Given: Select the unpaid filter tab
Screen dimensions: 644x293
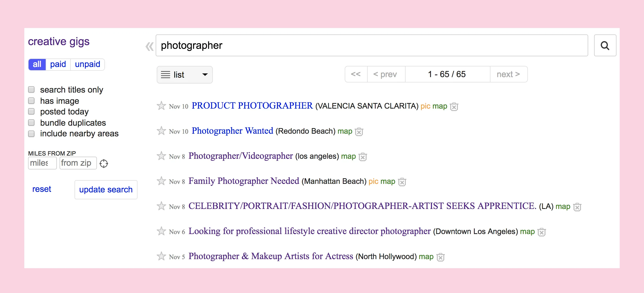Looking at the screenshot, I should (87, 64).
